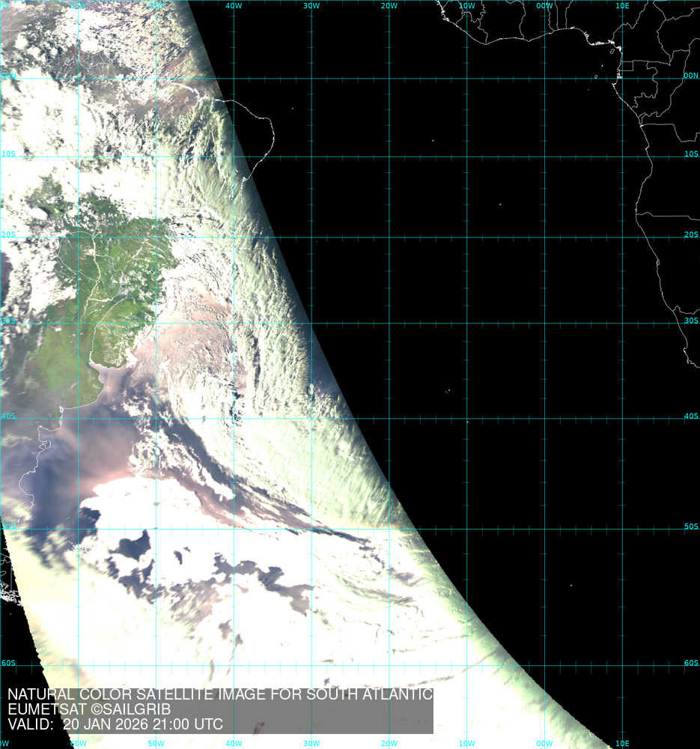Screen dimensions: 700x749
Task: Click the 30W longitude label on bottom axis
Action: pos(311,743)
